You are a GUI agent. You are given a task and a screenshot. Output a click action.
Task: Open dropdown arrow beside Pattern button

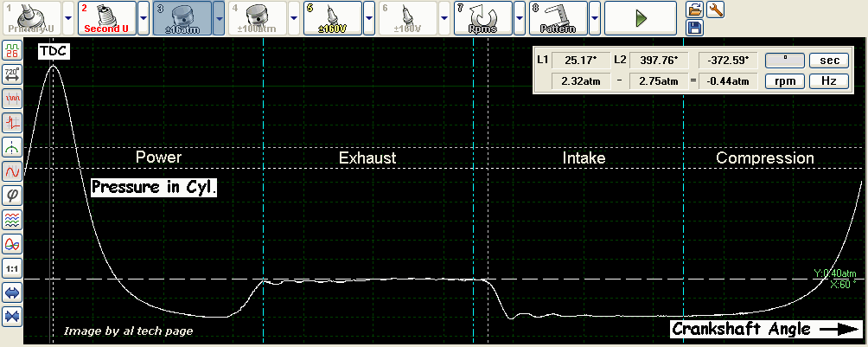595,17
